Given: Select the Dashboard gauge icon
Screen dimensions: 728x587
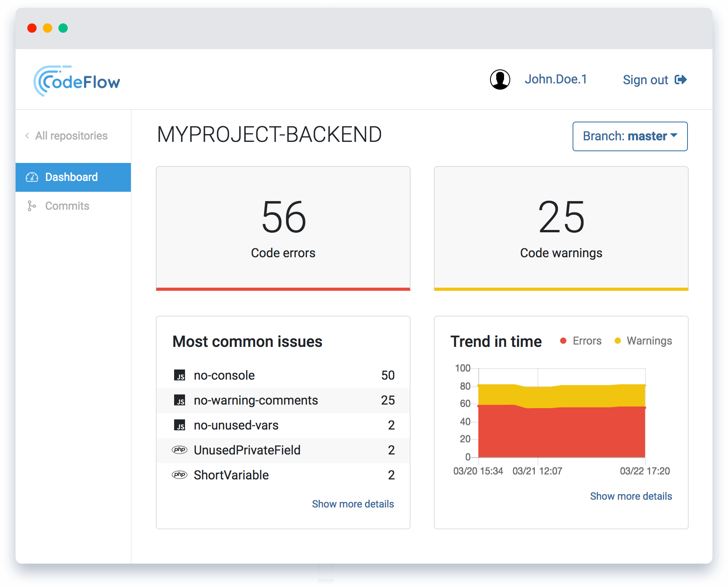Looking at the screenshot, I should tap(32, 177).
